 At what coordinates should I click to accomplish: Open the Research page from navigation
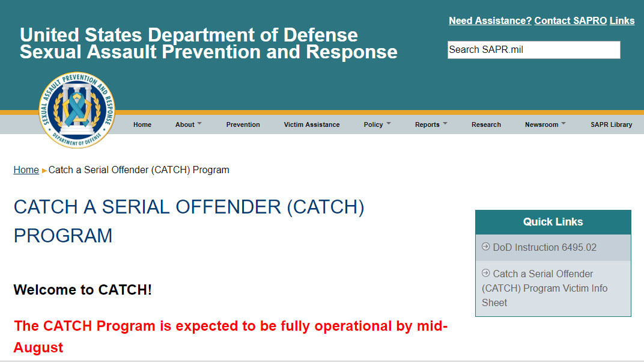pyautogui.click(x=486, y=124)
